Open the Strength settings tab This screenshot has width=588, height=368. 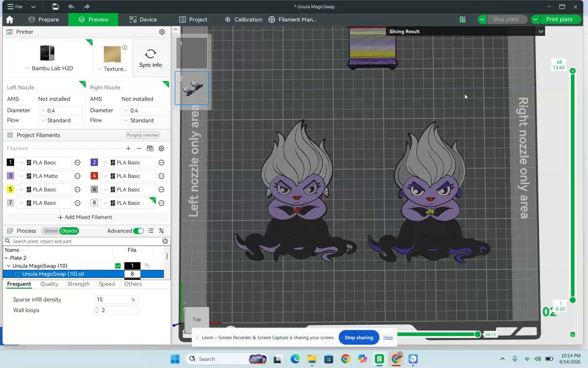(79, 284)
